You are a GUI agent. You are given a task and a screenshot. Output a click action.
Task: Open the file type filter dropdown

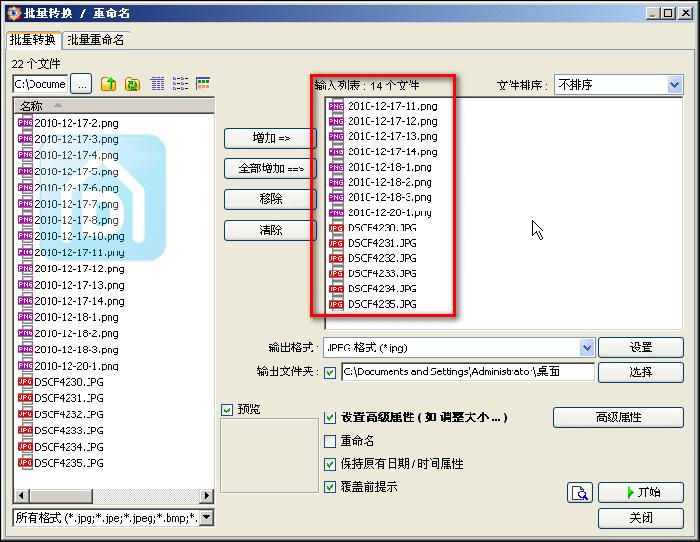pyautogui.click(x=206, y=518)
